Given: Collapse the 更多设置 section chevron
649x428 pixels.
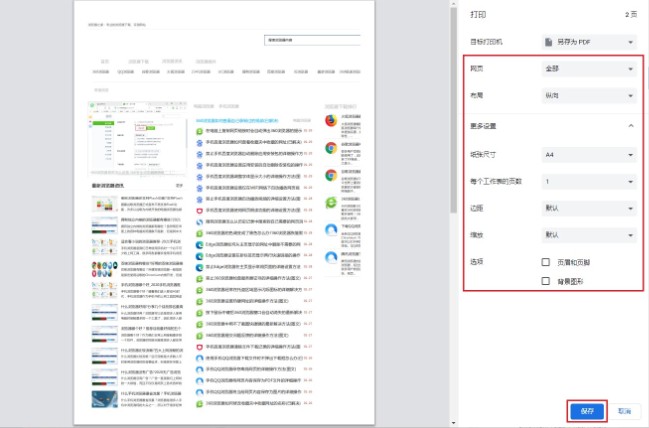Looking at the screenshot, I should (x=631, y=126).
